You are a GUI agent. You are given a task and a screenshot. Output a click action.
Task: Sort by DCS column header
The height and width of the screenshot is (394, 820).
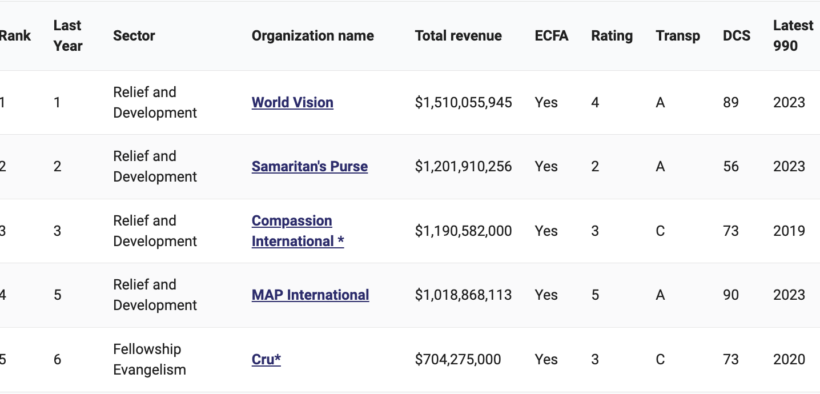click(736, 36)
